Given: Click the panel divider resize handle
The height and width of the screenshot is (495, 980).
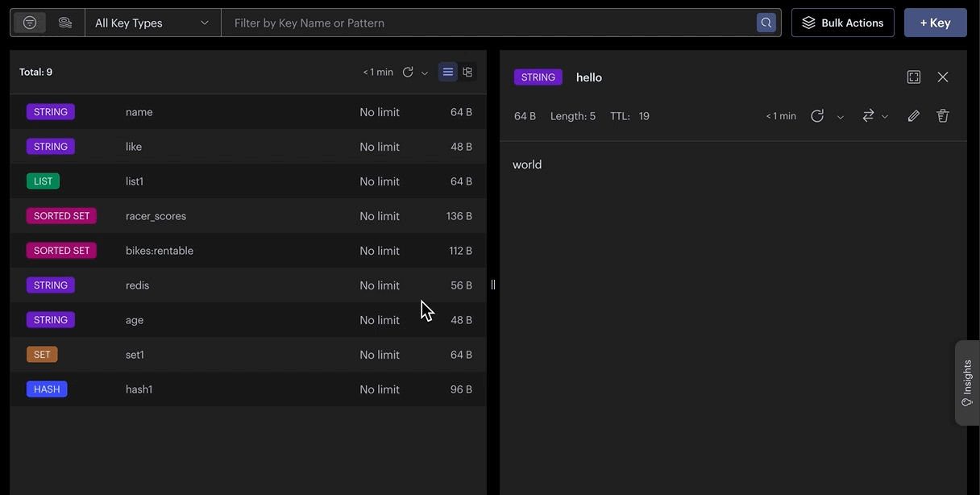Looking at the screenshot, I should click(493, 285).
